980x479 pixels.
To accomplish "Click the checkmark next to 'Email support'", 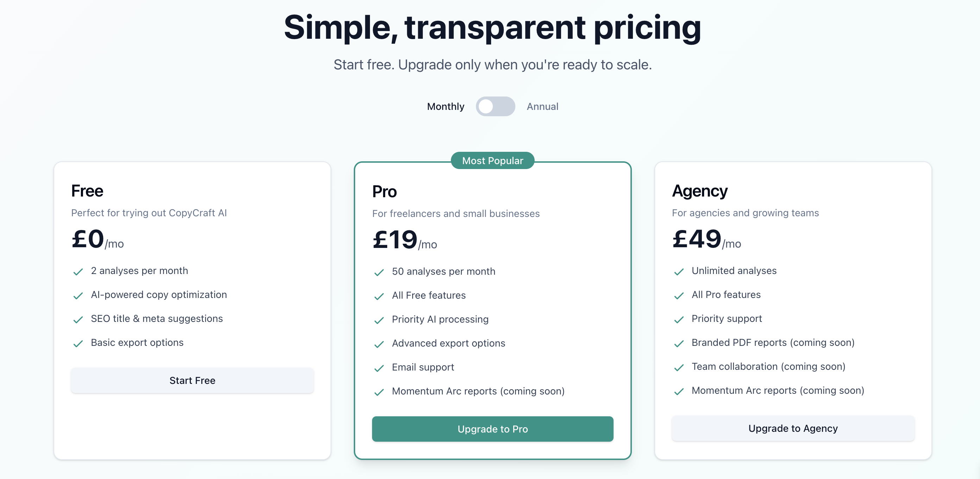I will pos(379,368).
